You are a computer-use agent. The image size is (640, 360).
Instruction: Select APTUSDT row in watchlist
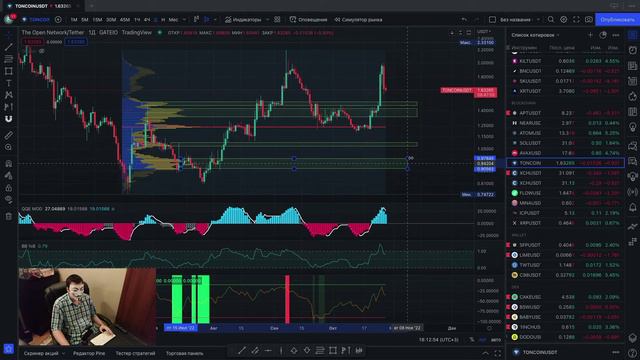(565, 113)
